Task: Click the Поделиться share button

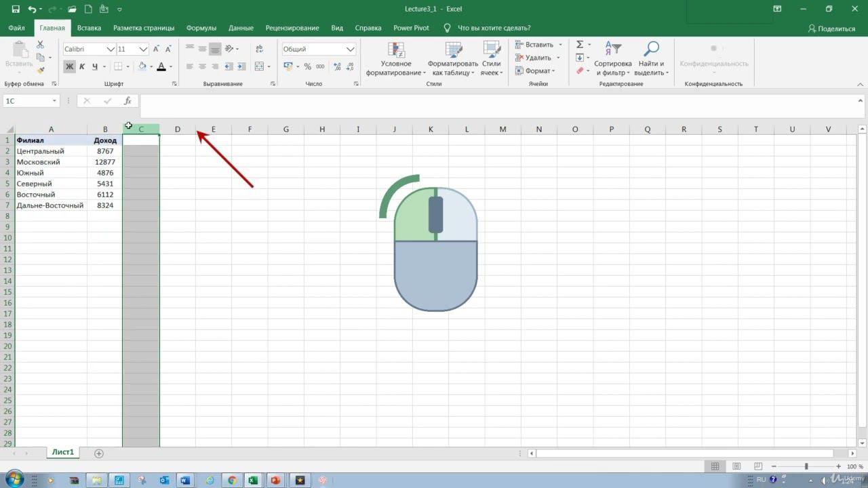Action: click(831, 28)
